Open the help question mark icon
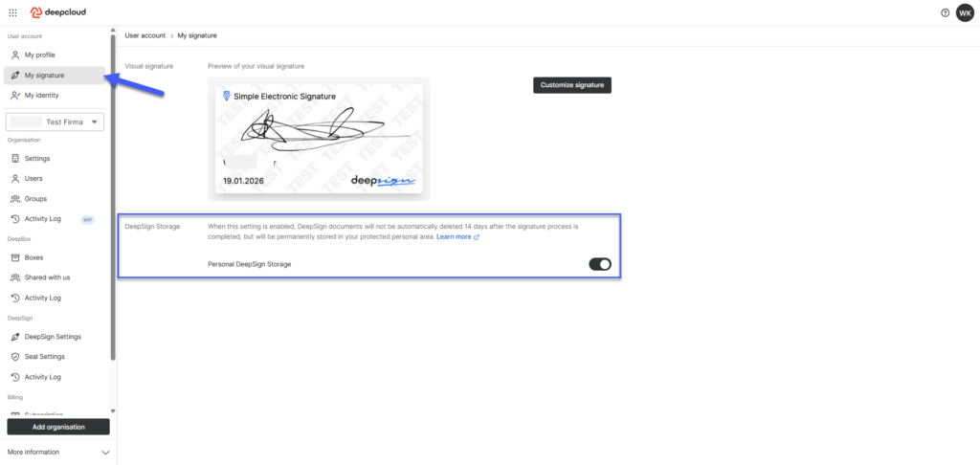 pos(945,12)
